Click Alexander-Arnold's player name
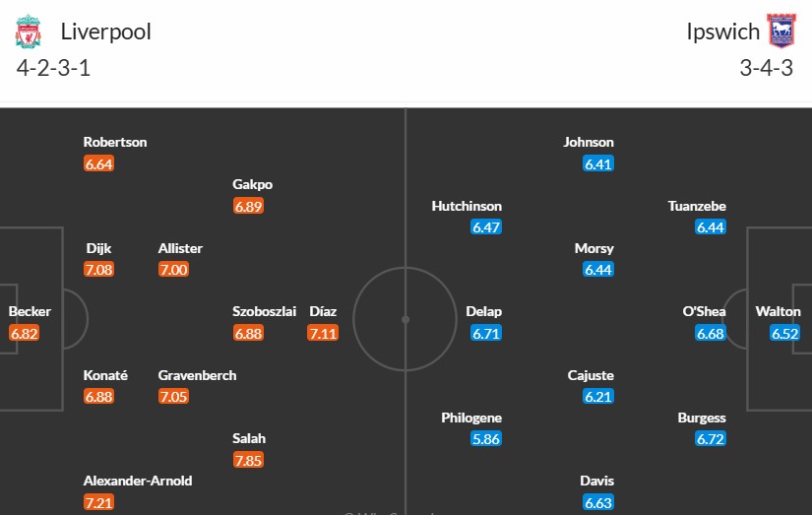The height and width of the screenshot is (515, 812). pyautogui.click(x=138, y=481)
